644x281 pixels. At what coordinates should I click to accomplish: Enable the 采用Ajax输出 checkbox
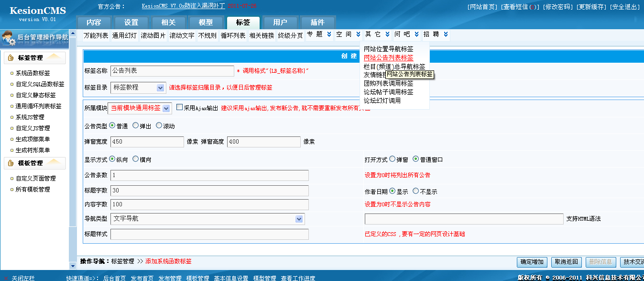180,107
